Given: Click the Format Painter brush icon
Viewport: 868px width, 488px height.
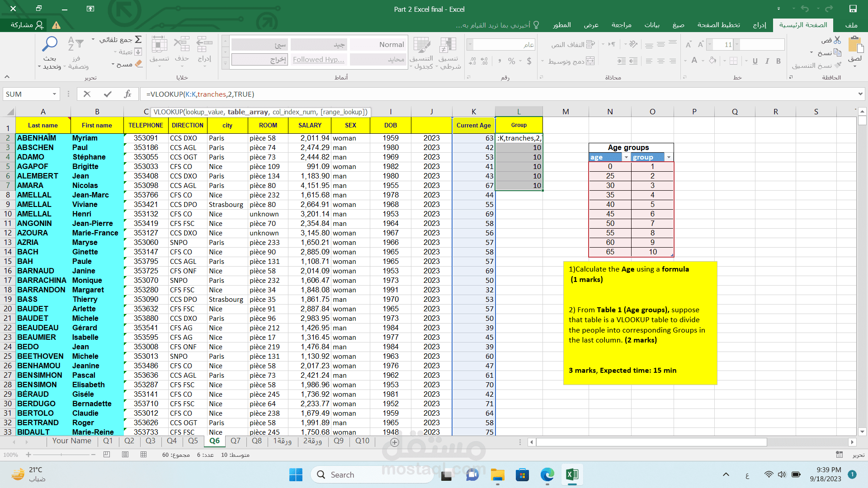Looking at the screenshot, I should [838, 65].
